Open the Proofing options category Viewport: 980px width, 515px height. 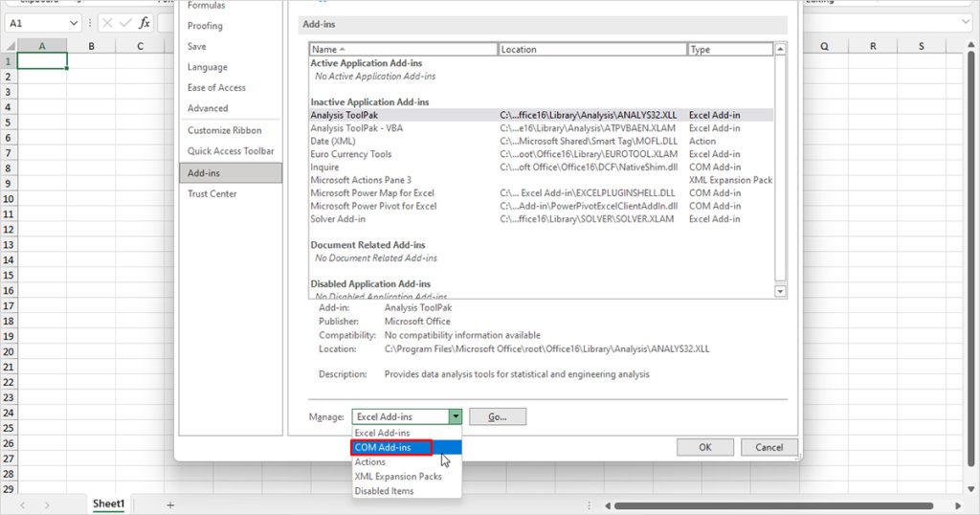tap(231, 26)
